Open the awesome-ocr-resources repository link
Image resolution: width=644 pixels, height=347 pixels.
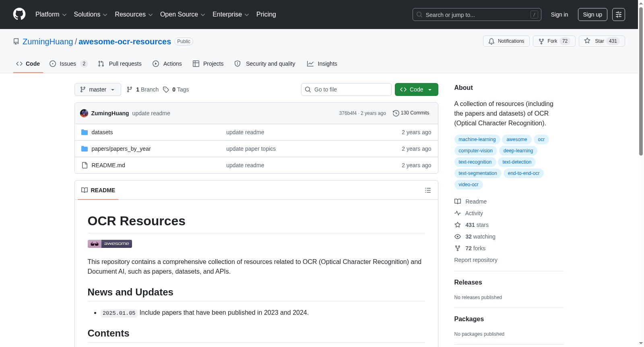pos(125,42)
